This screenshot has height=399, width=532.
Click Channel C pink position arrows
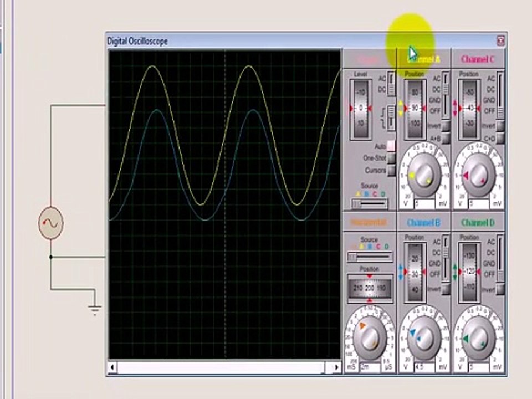(454, 108)
